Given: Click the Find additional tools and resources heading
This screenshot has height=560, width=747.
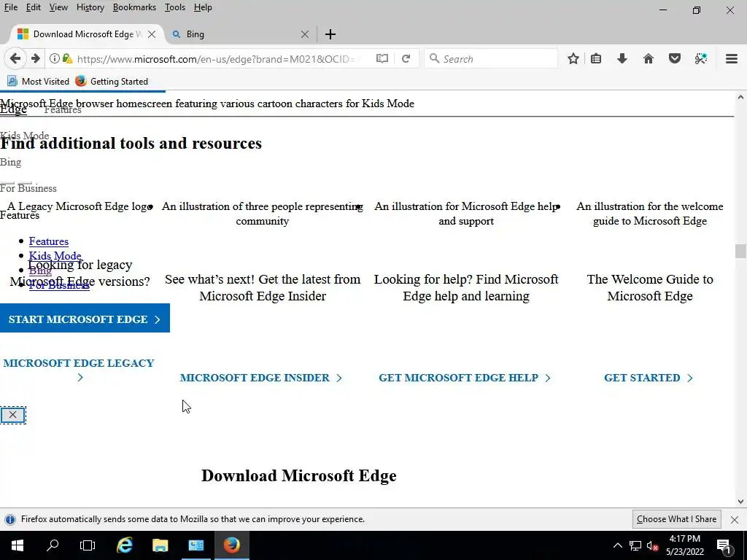Looking at the screenshot, I should coord(131,144).
